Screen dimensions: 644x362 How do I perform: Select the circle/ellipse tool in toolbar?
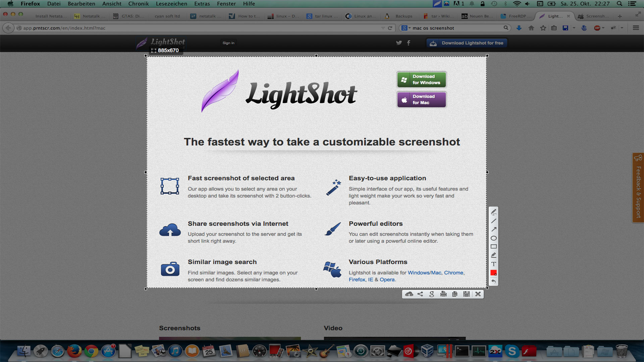pos(494,238)
